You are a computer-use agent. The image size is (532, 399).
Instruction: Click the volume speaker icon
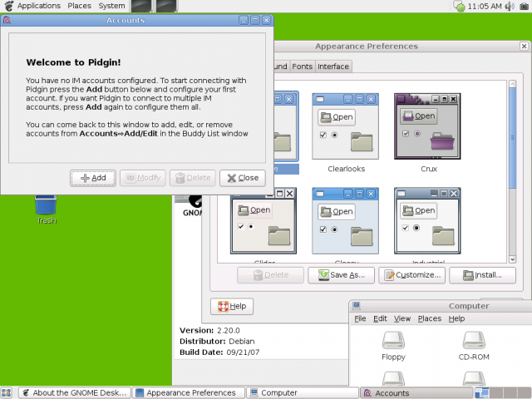(510, 6)
